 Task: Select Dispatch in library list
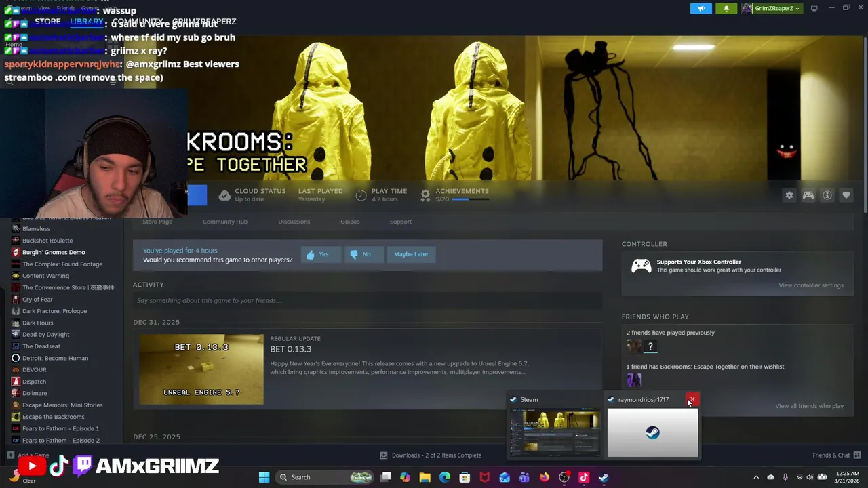click(x=34, y=382)
